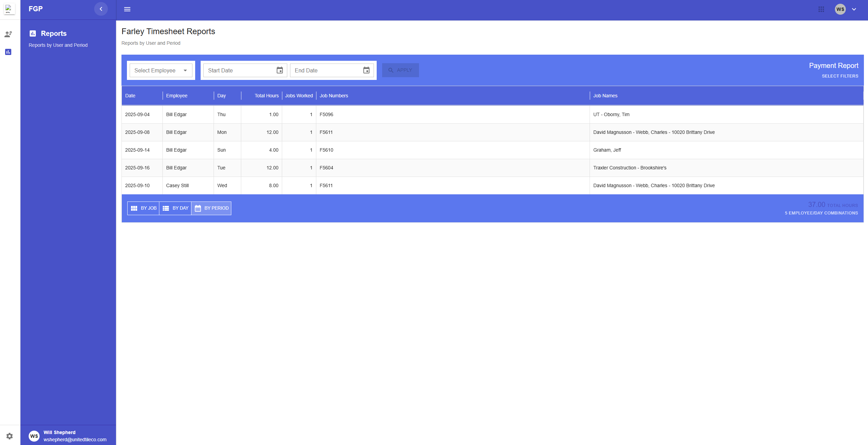The width and height of the screenshot is (868, 445).
Task: Click the Reports header in the sidebar
Action: tap(54, 33)
